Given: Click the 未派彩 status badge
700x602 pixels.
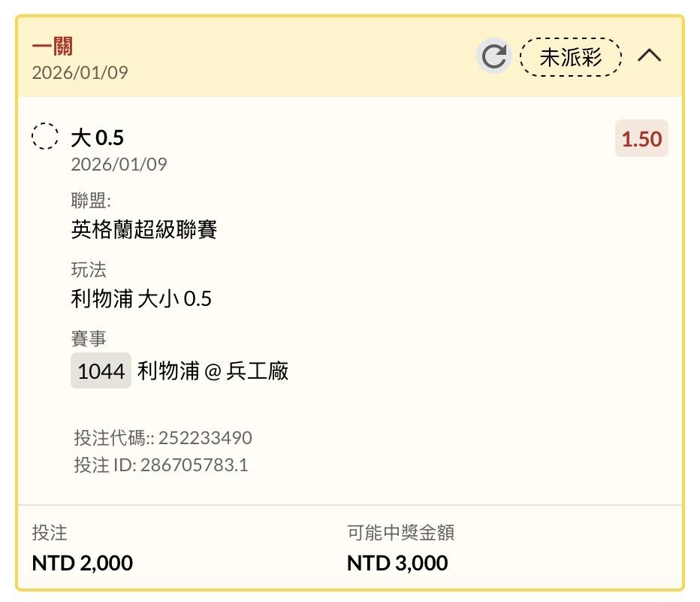Looking at the screenshot, I should click(571, 56).
